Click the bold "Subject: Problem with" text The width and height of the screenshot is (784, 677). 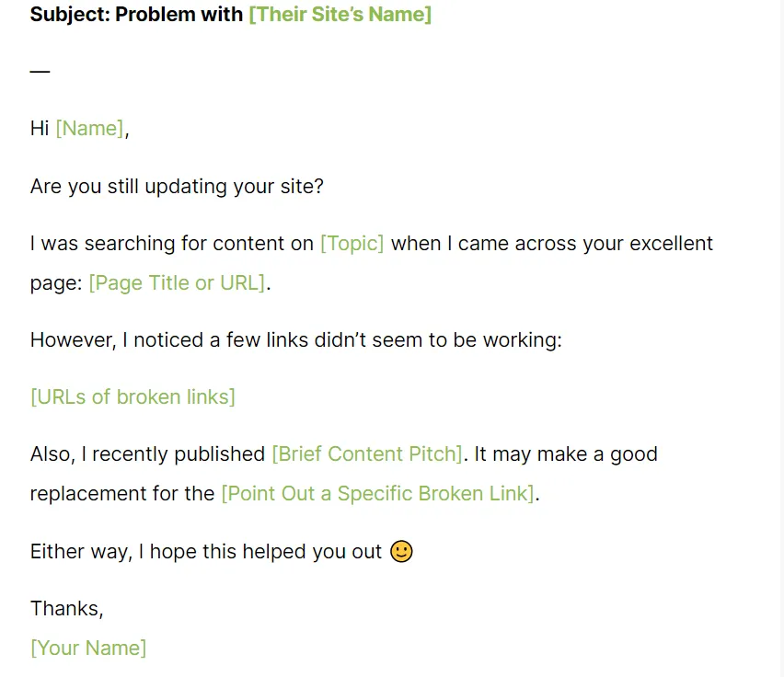coord(136,15)
